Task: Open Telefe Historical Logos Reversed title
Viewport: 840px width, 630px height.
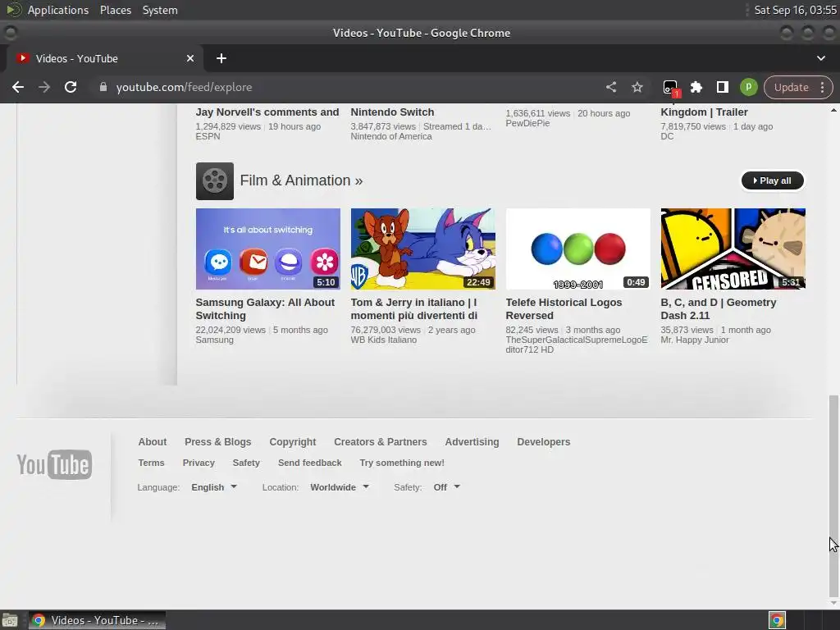Action: (564, 308)
